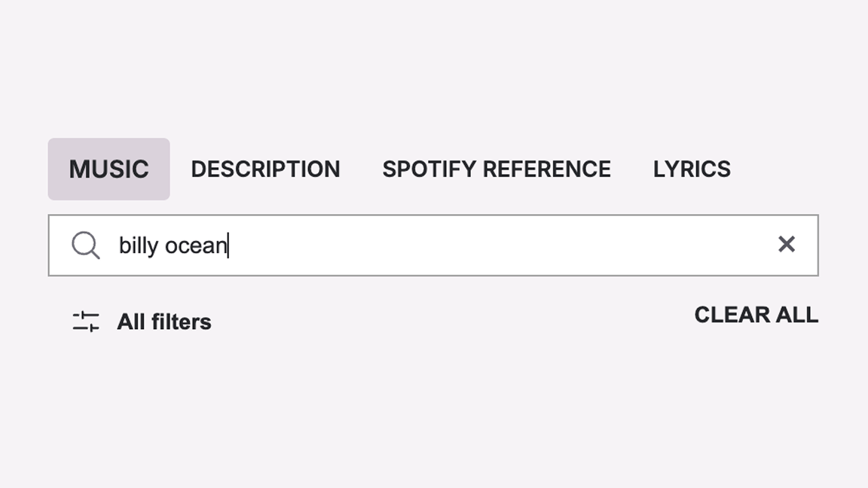Open the LYRICS tab

pos(692,169)
